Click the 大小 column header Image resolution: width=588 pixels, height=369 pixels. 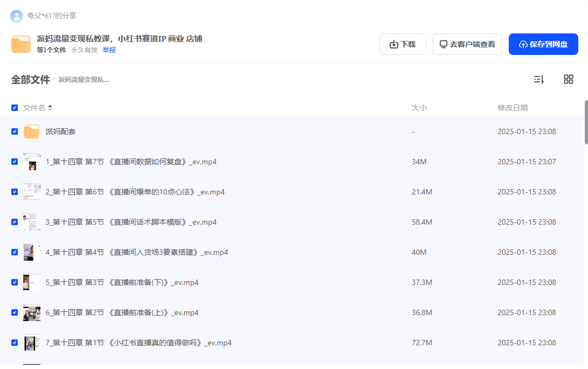click(x=419, y=108)
